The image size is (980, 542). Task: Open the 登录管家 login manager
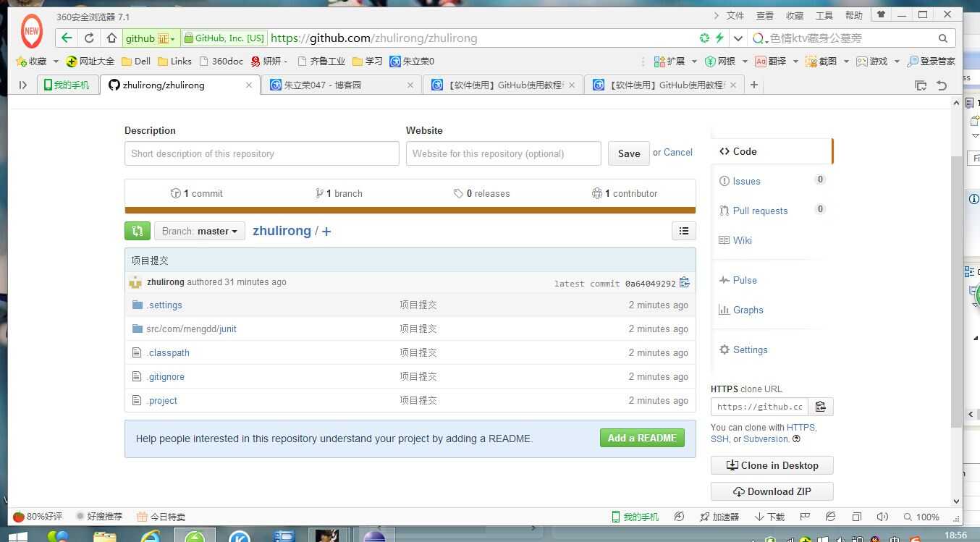pos(932,62)
